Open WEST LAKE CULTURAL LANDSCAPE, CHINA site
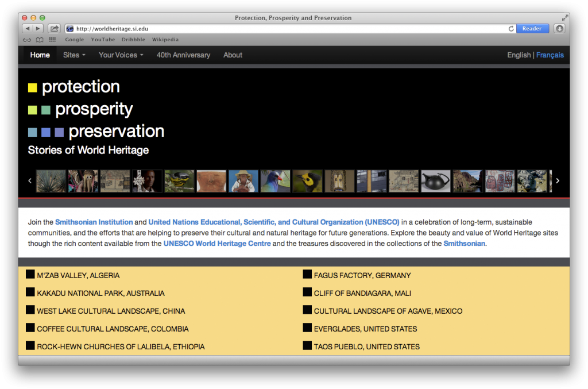Screen dimensions: 588x389 (x=111, y=311)
